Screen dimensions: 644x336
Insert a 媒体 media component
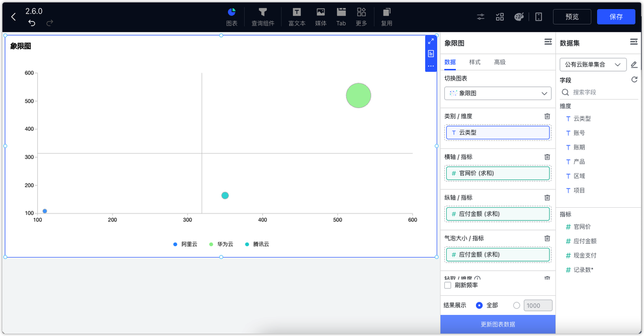tap(320, 16)
